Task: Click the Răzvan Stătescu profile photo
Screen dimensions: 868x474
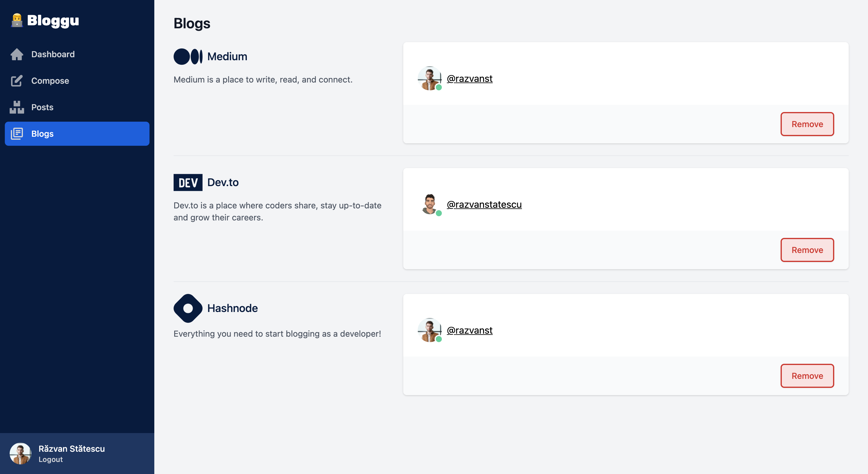Action: 20,454
